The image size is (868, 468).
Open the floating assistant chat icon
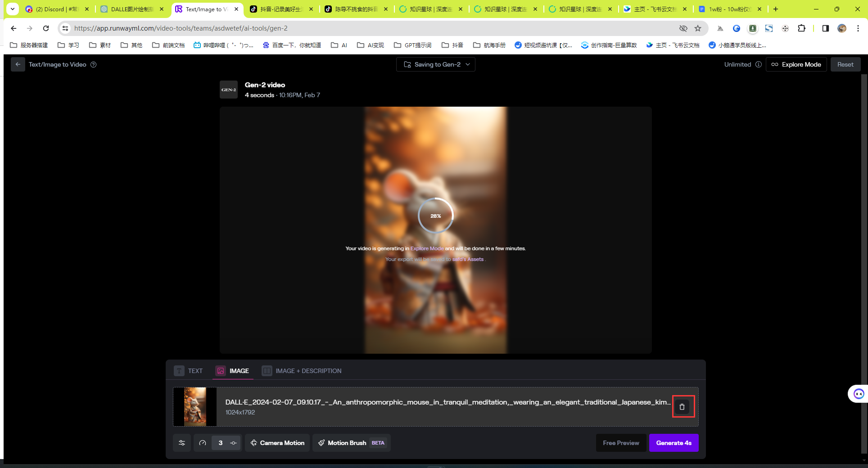[x=859, y=394]
